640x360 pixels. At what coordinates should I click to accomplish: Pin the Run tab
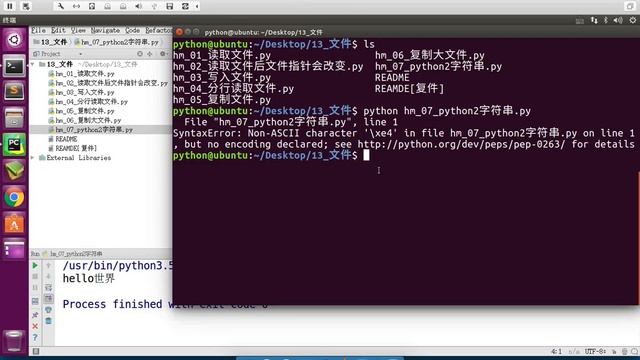tap(35, 315)
